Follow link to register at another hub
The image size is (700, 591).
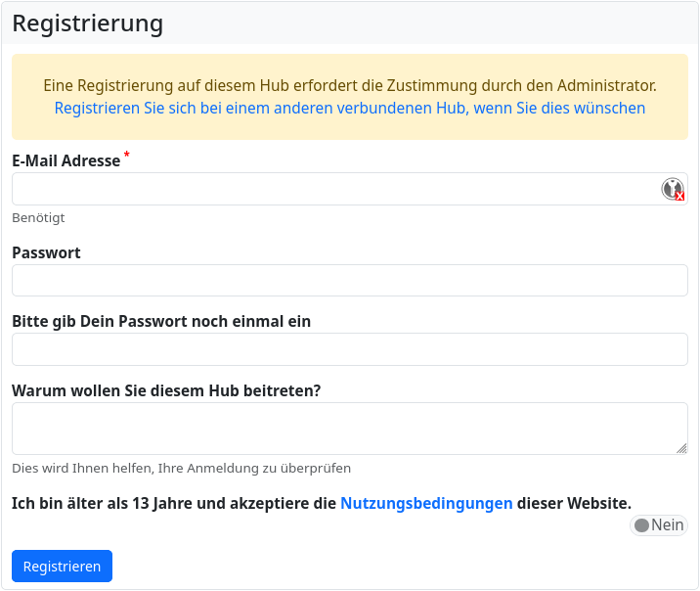349,108
